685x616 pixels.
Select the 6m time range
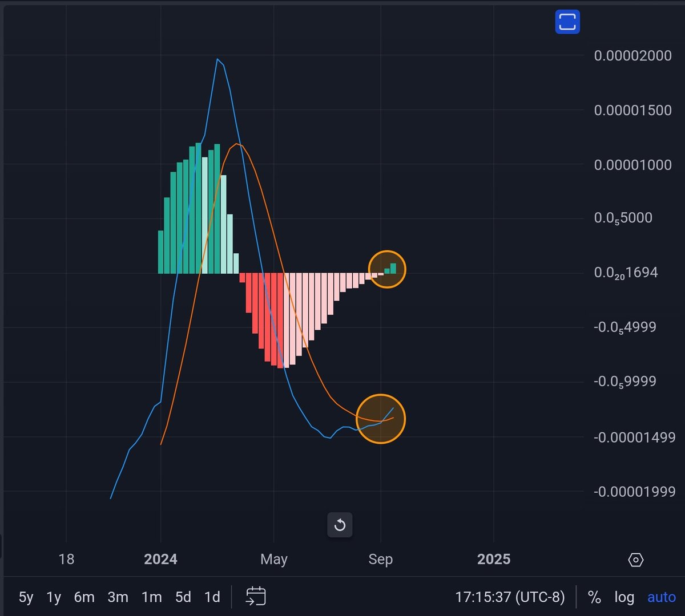(x=84, y=597)
